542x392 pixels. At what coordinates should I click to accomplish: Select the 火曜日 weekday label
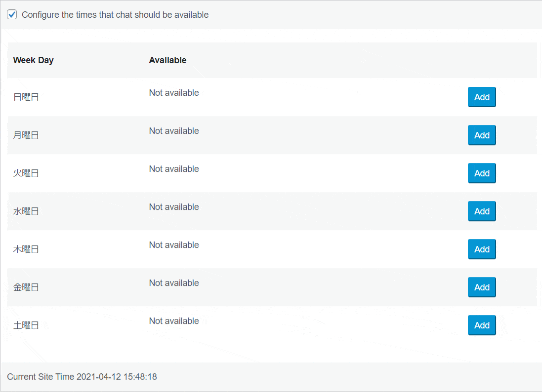[x=26, y=173]
